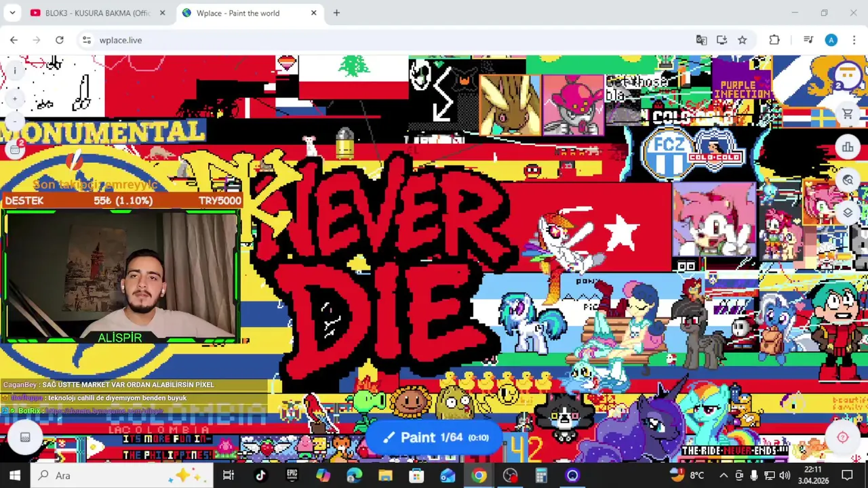The width and height of the screenshot is (868, 488).
Task: Zoom out with the minus button
Action: click(x=15, y=121)
